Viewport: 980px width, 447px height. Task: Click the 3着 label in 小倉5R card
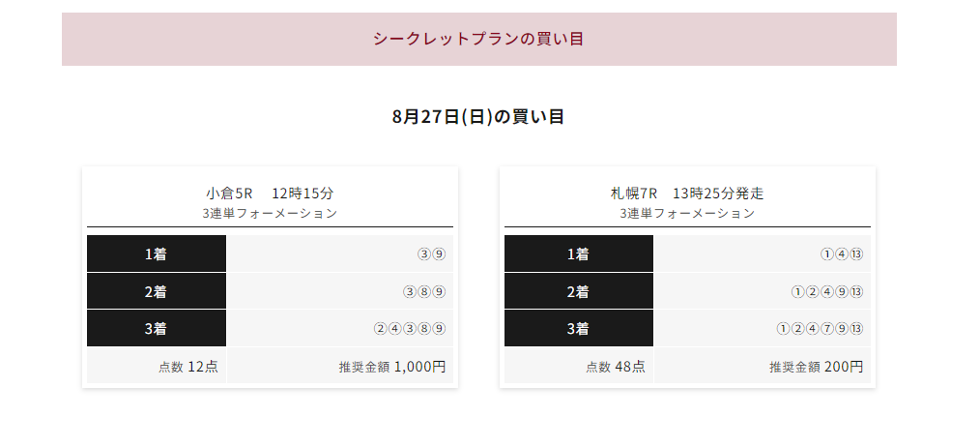tap(157, 328)
